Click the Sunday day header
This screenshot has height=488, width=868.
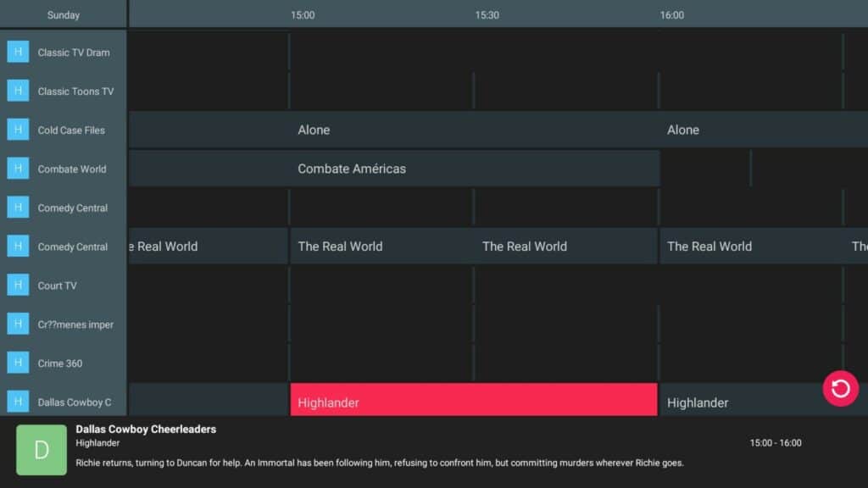(63, 14)
